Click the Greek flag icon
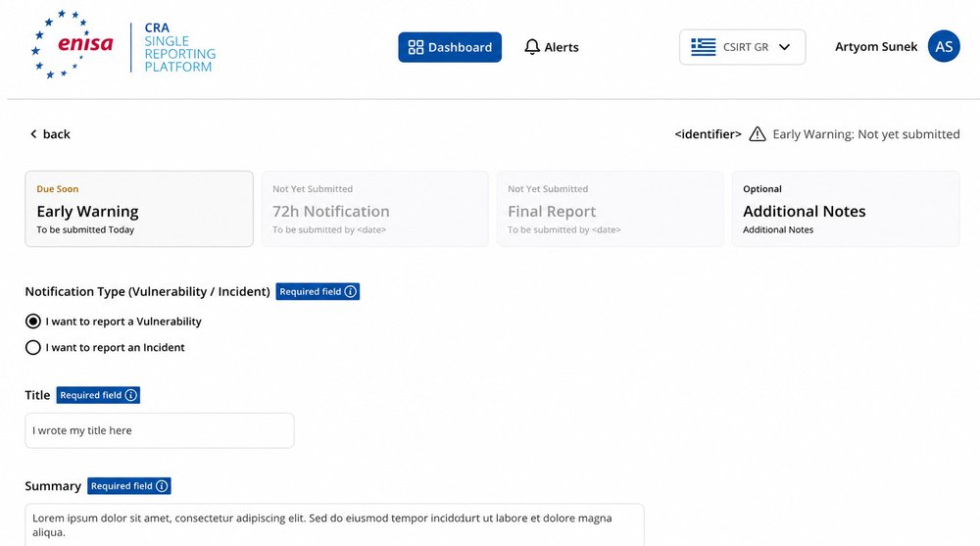The height and width of the screenshot is (546, 980). [x=703, y=47]
